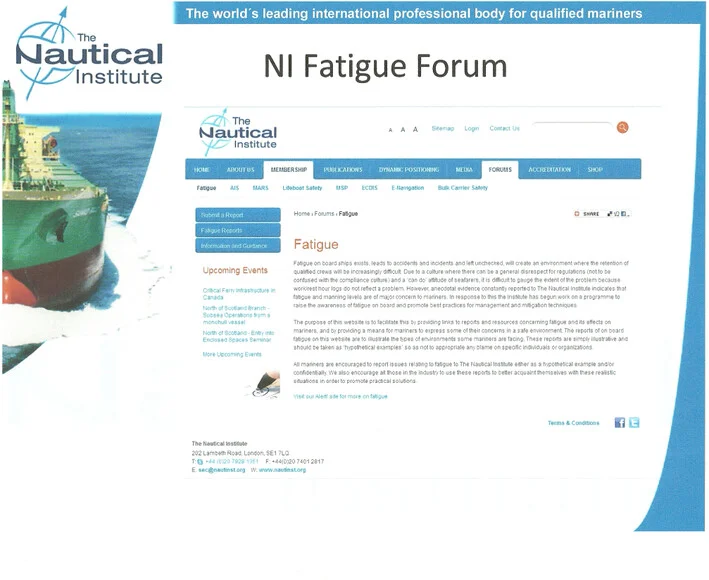The width and height of the screenshot is (709, 580).
Task: Open the Lifeboat Safety forum submenu item
Action: click(302, 188)
